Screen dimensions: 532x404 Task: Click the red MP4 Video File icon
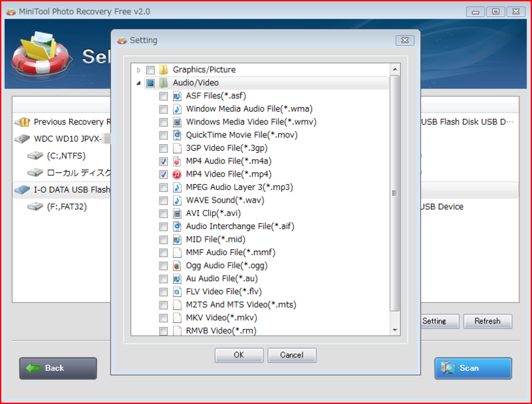[177, 174]
